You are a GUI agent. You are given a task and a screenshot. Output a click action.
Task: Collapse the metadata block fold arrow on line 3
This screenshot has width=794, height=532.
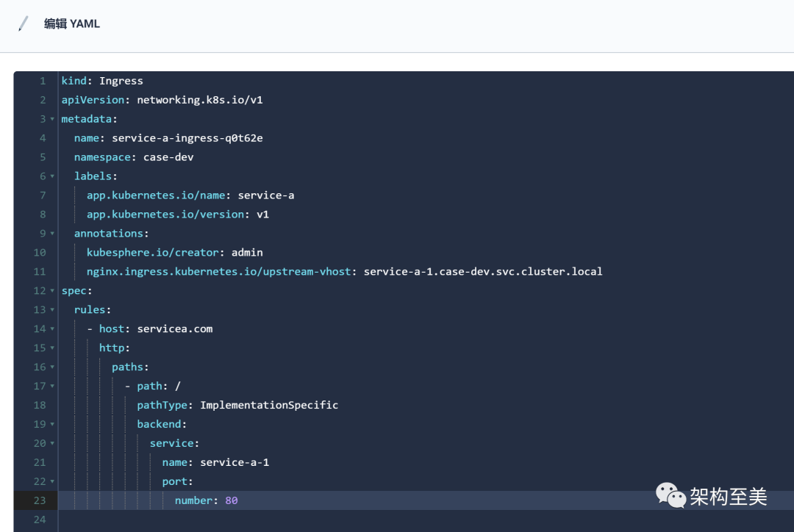(52, 119)
